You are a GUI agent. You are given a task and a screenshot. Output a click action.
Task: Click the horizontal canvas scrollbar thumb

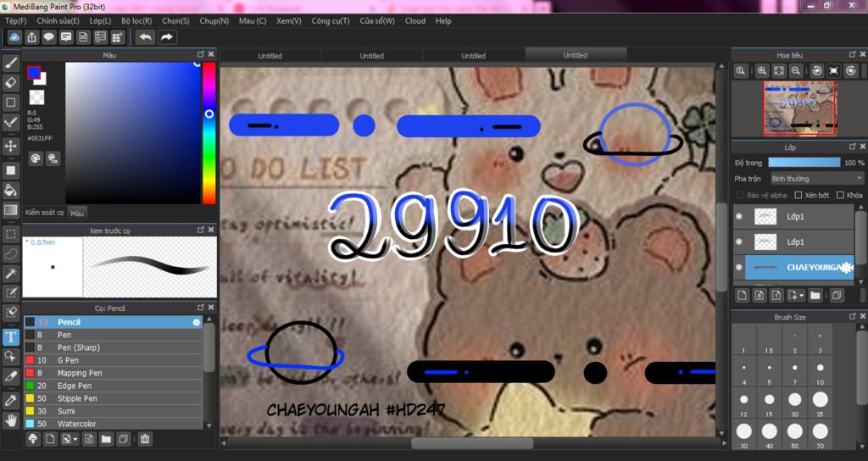pos(472,443)
